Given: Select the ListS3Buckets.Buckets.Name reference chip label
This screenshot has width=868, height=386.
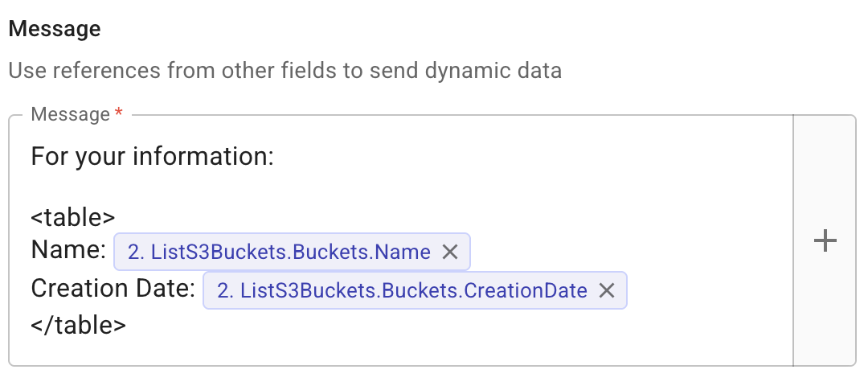Looking at the screenshot, I should click(x=279, y=253).
